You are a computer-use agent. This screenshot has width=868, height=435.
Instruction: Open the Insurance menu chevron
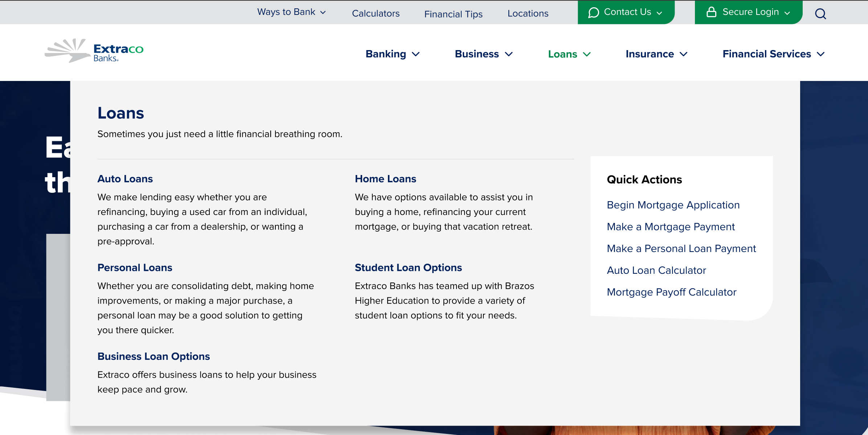[684, 54]
